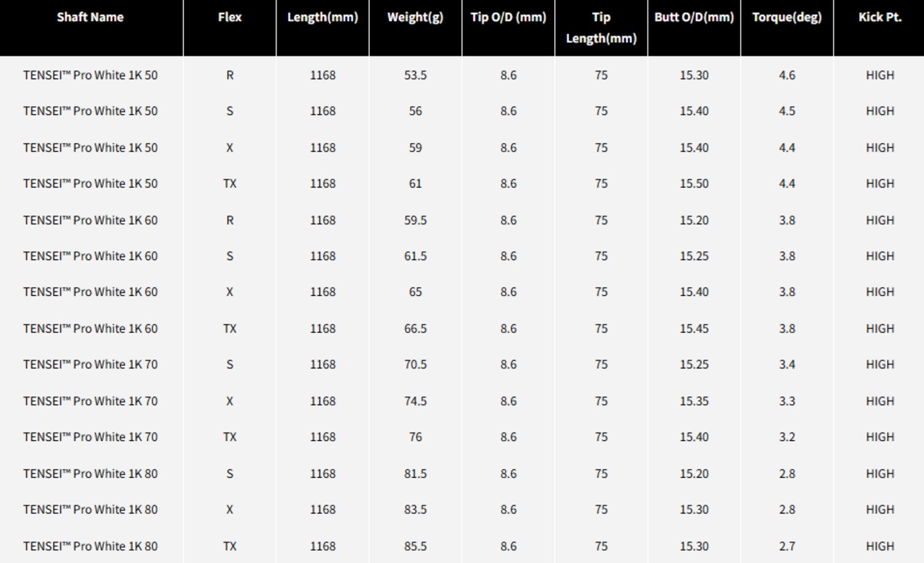Screen dimensions: 924x563
Task: Click the 85.5 weight cell
Action: point(415,546)
